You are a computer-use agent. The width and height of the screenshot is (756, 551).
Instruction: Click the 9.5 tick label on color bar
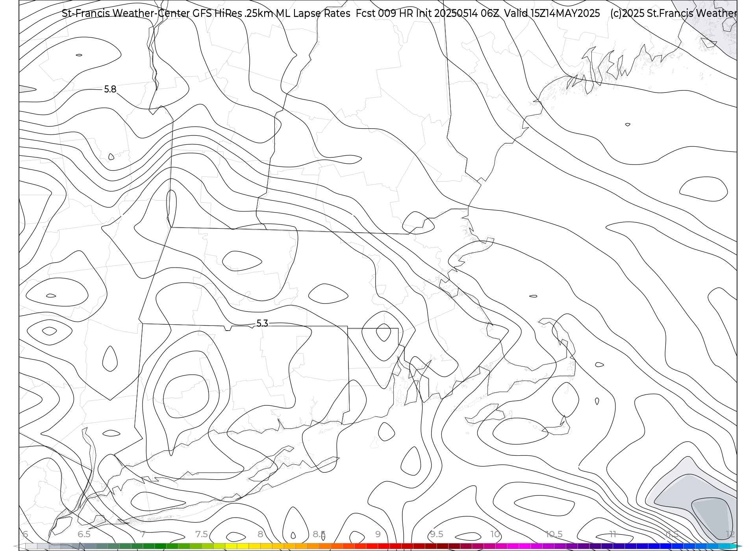437,534
